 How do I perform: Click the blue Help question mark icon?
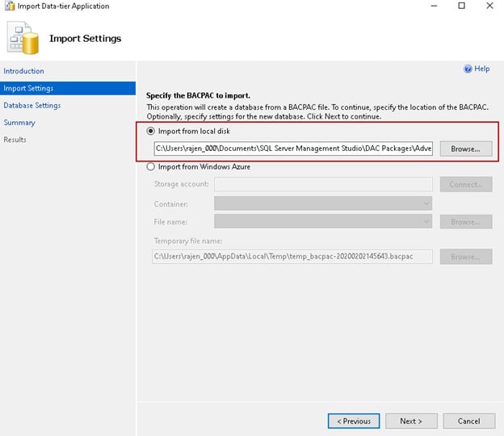(468, 69)
